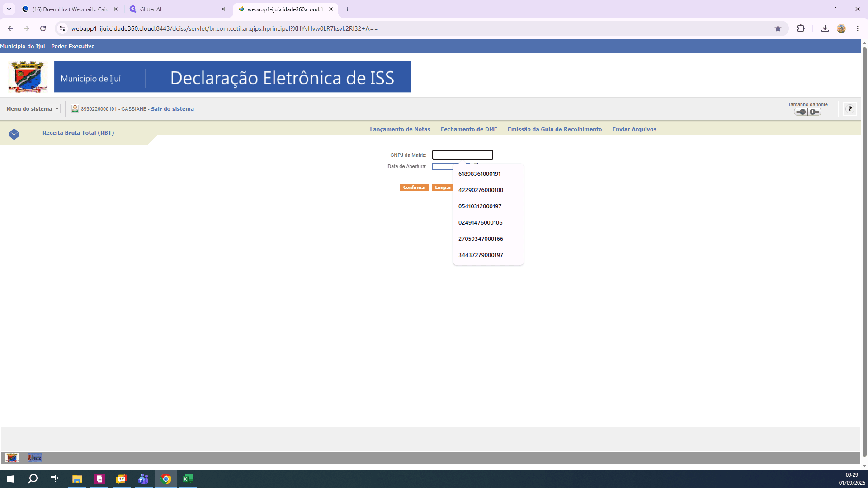The width and height of the screenshot is (868, 488).
Task: Select CNPJ suggestion 02491476000106
Action: (488, 223)
